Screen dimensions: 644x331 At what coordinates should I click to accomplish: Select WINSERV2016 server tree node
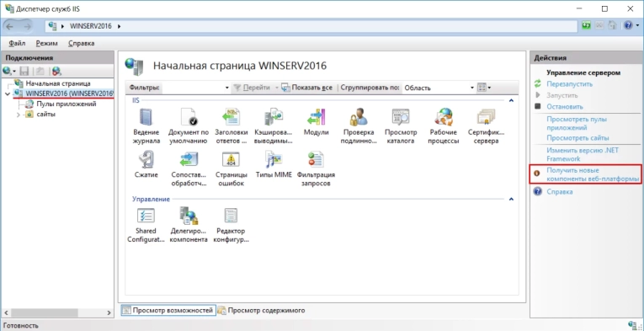pos(69,93)
